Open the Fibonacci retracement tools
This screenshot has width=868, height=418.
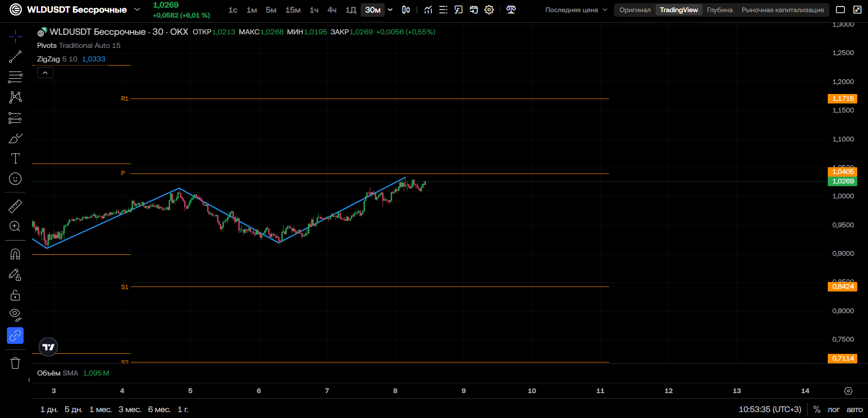[15, 77]
